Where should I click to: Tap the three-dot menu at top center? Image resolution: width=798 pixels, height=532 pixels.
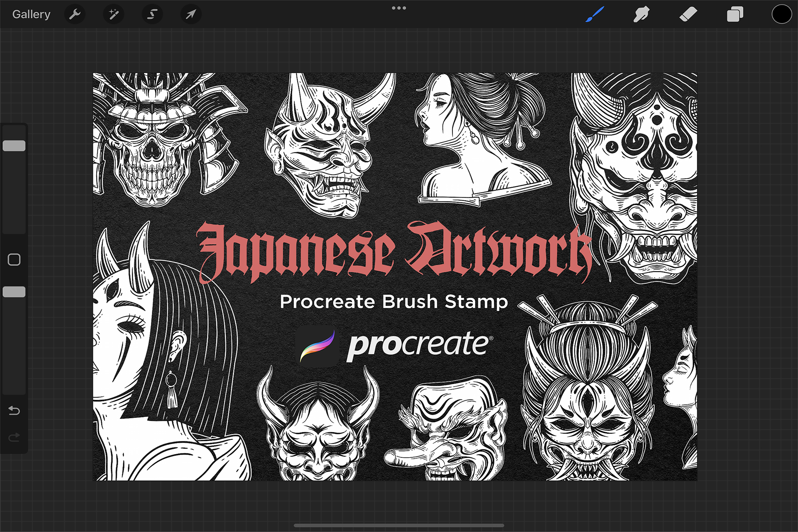tap(399, 8)
